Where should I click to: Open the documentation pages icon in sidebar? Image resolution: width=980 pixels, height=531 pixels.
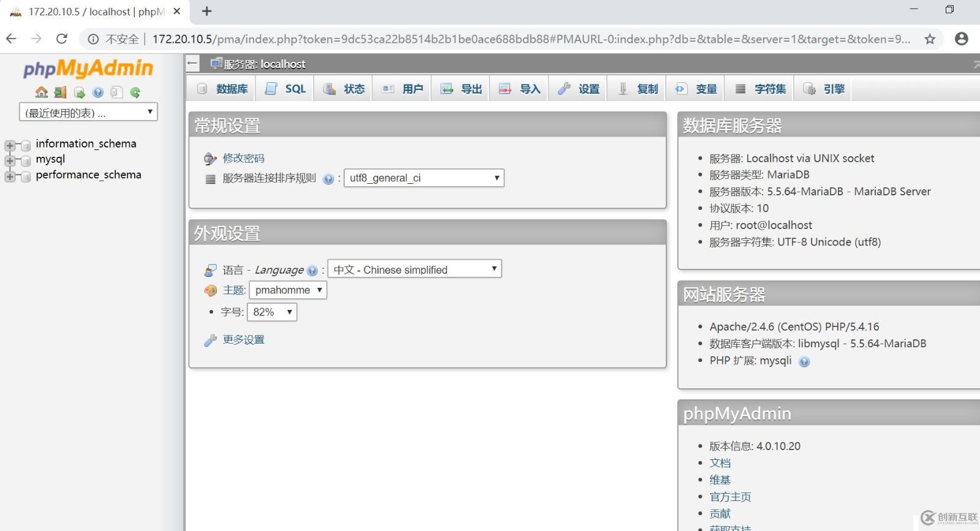tap(116, 92)
